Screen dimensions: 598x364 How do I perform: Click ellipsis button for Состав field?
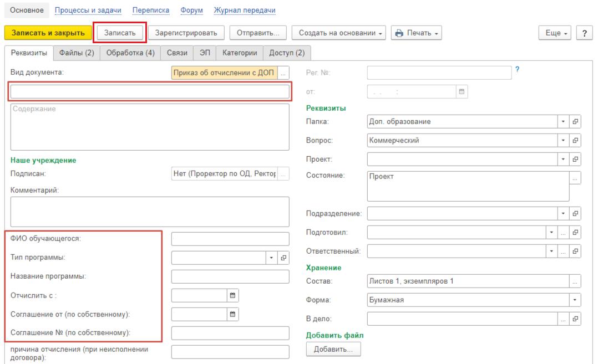pyautogui.click(x=575, y=281)
